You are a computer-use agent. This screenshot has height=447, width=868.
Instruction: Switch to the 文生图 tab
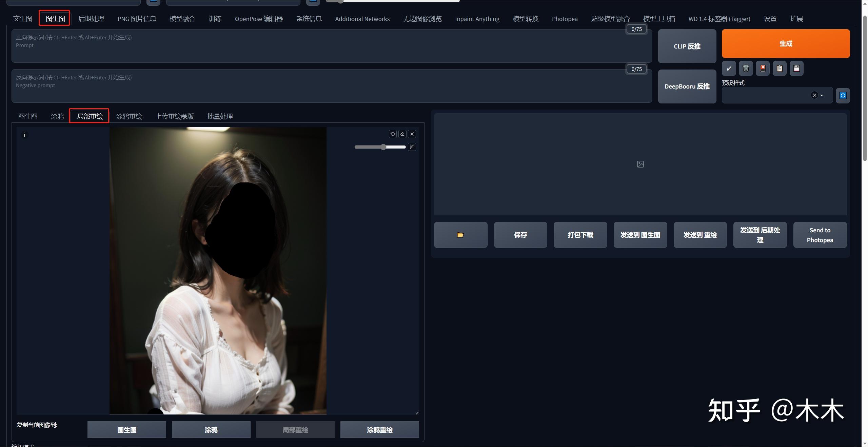pyautogui.click(x=23, y=19)
